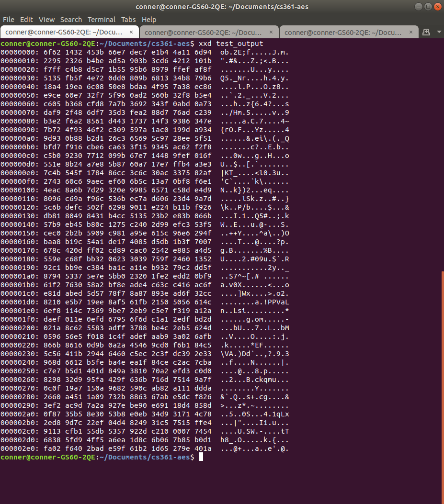Click offset 000000f0: in hex dump
Viewport: 444px width, 504px height.
coord(20,181)
